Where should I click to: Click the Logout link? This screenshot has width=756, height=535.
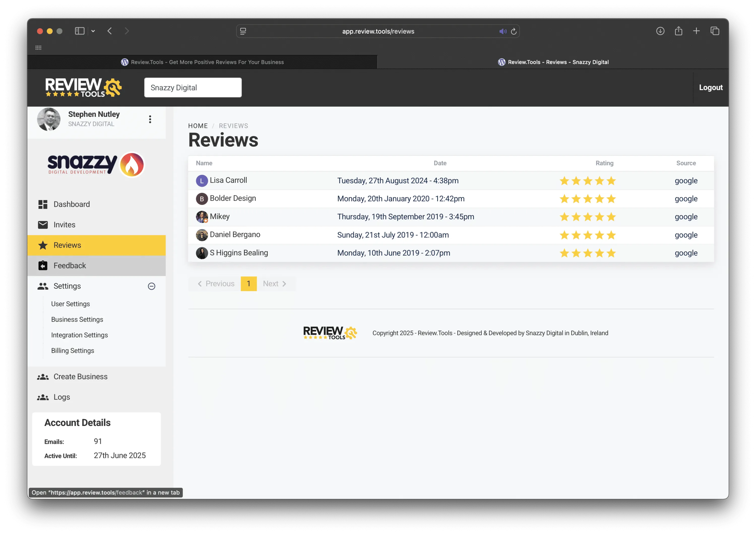click(710, 88)
